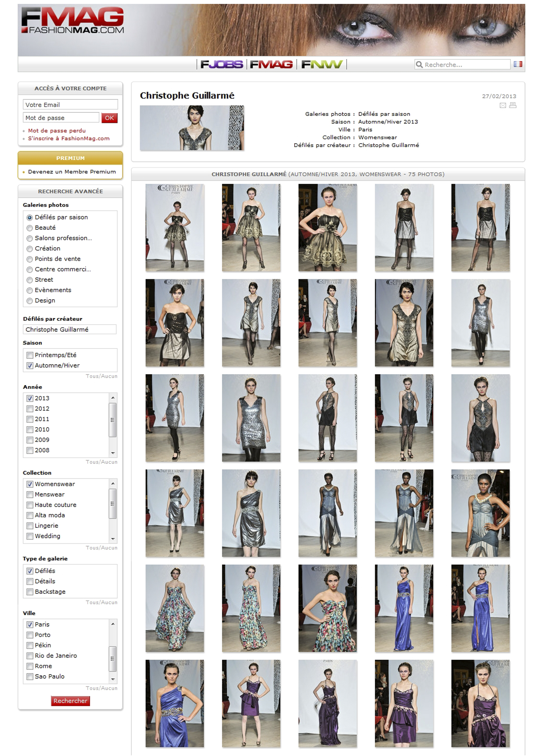Select the Beauté radio button
The height and width of the screenshot is (756, 540).
(30, 228)
